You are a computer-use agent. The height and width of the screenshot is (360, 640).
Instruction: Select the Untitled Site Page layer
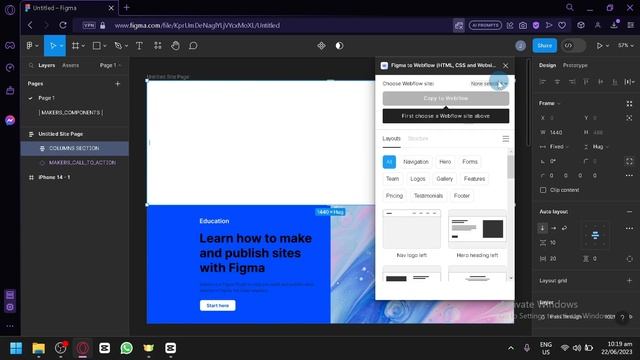coord(60,134)
